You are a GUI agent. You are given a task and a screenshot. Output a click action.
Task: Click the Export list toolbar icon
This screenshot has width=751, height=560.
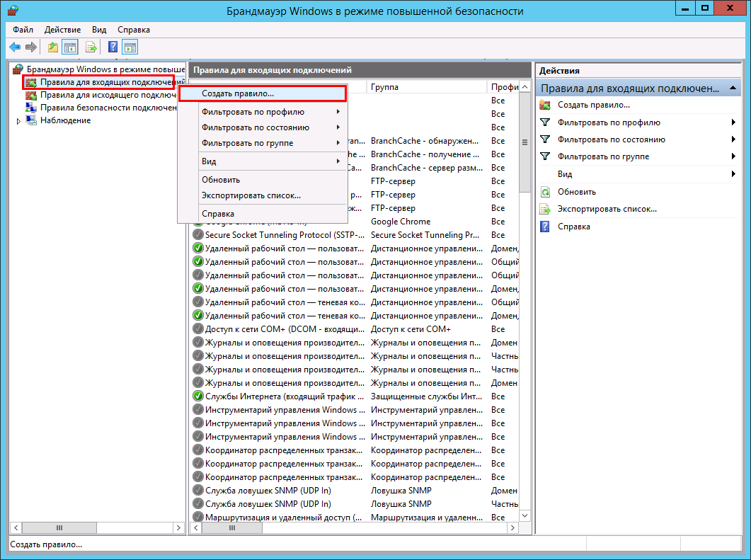91,47
